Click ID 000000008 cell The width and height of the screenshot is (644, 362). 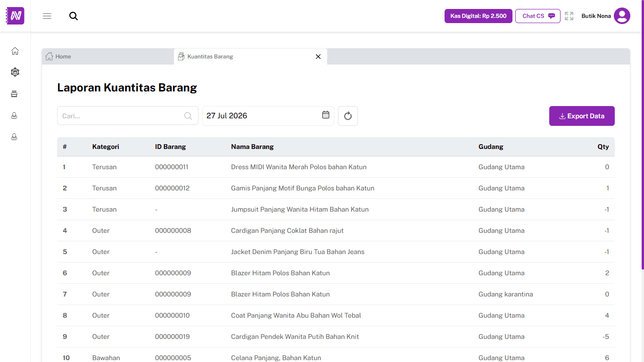pos(173,230)
